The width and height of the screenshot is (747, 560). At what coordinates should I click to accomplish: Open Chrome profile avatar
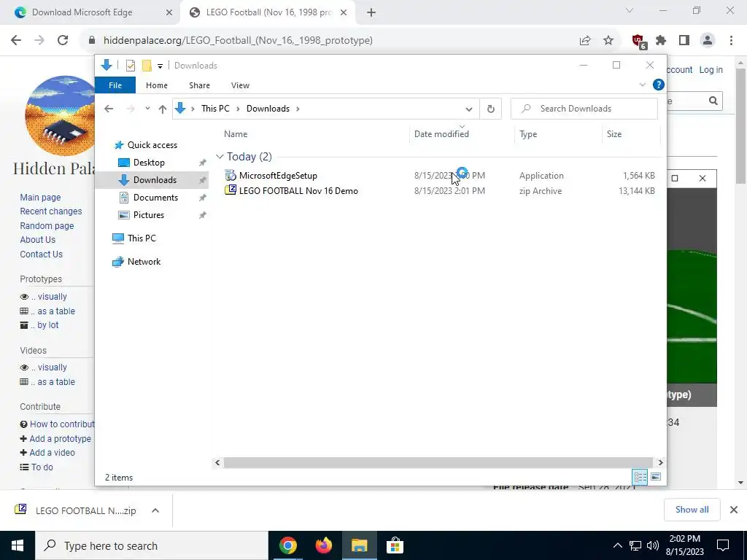coord(708,41)
